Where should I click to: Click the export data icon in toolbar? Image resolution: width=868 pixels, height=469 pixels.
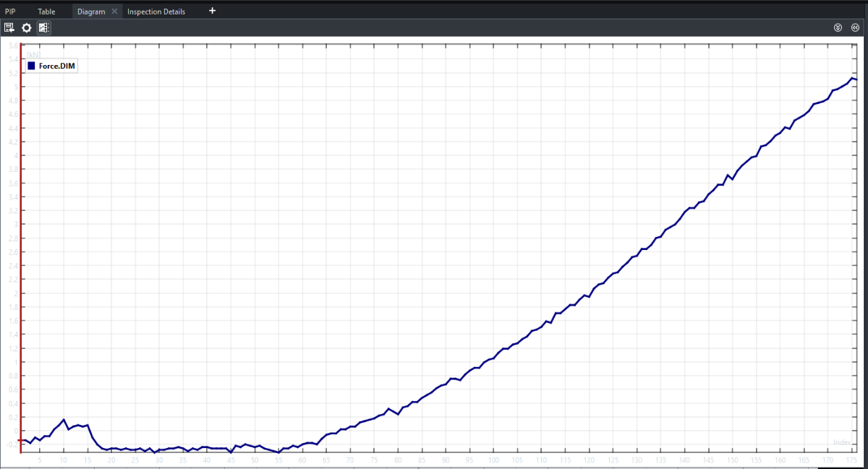point(9,28)
